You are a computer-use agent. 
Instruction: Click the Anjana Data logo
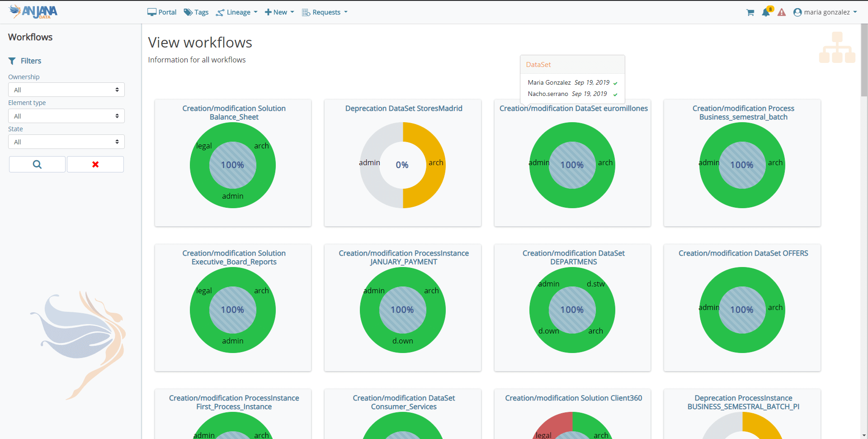coord(33,12)
